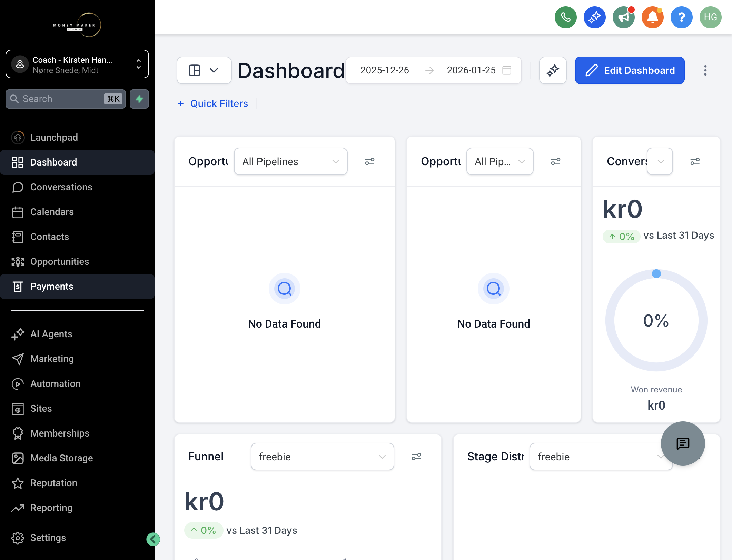Open the Stage Distribution freebie dropdown

(x=601, y=457)
